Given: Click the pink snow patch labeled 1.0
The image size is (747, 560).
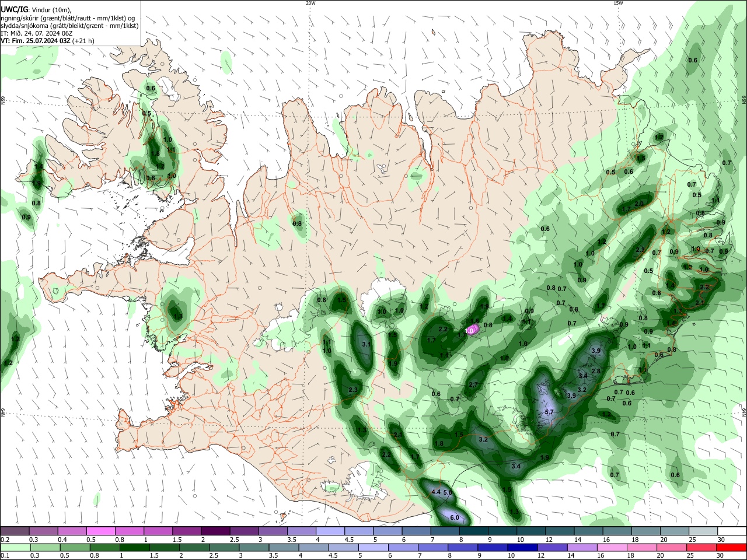Looking at the screenshot, I should (472, 330).
